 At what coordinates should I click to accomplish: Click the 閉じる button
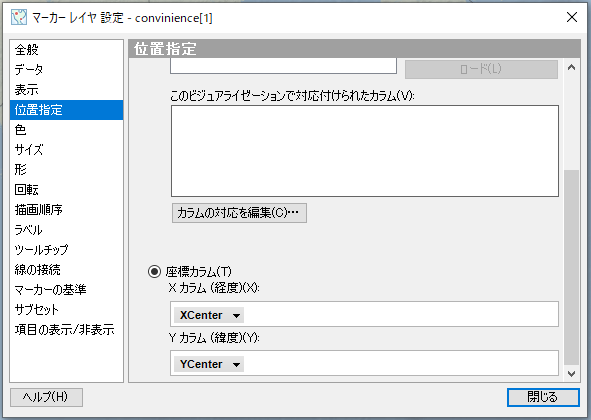tap(543, 397)
